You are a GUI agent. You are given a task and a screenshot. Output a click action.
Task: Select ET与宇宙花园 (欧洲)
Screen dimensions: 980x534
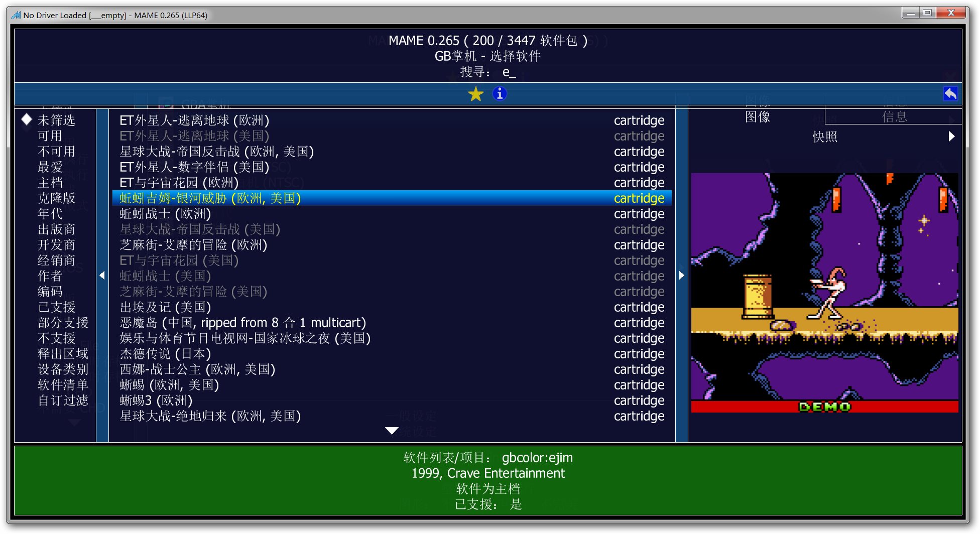392,183
